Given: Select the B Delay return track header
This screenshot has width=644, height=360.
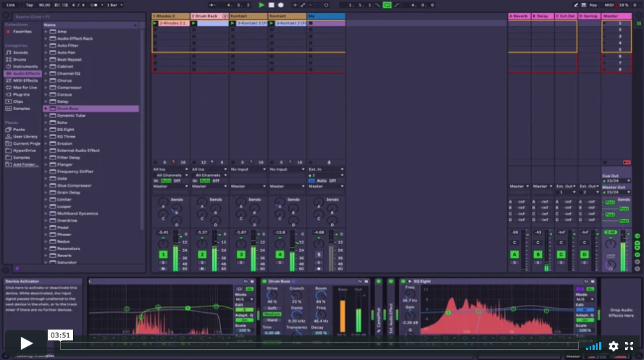Looking at the screenshot, I should coord(543,16).
